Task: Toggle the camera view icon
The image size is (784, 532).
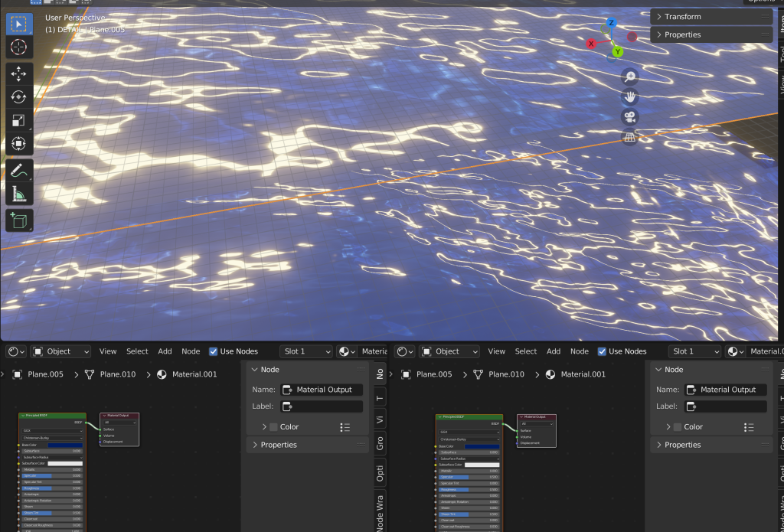Action: pyautogui.click(x=630, y=118)
